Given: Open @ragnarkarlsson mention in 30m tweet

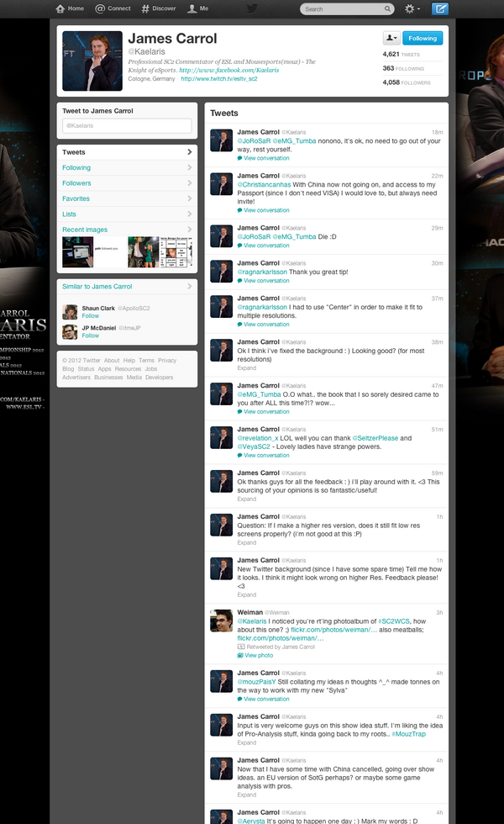Looking at the screenshot, I should click(262, 272).
